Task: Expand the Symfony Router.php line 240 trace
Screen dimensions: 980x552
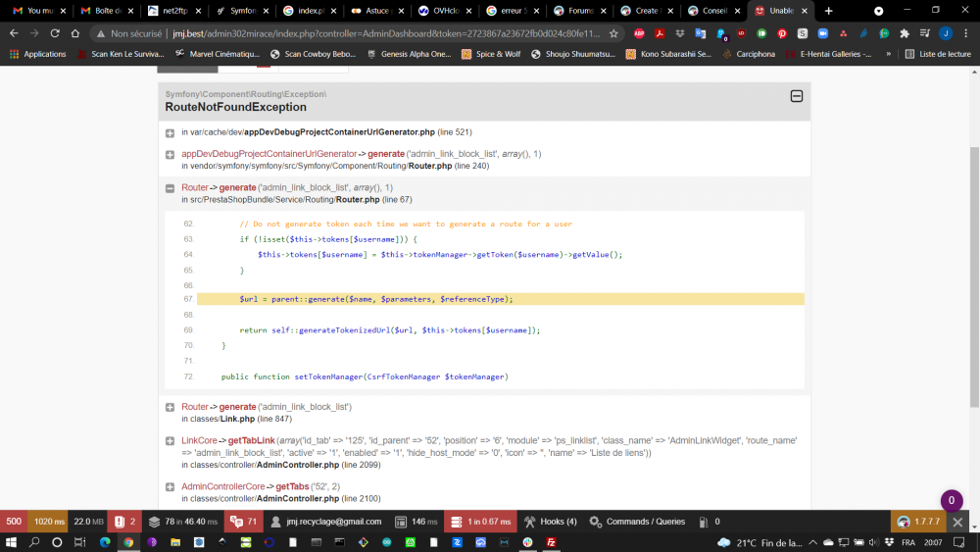Action: click(170, 154)
